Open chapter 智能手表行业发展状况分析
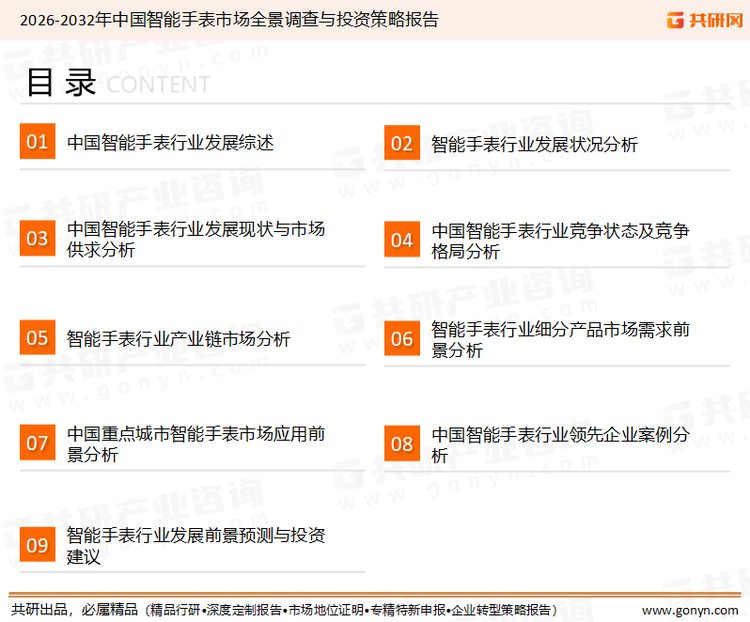This screenshot has height=622, width=750. point(534,144)
